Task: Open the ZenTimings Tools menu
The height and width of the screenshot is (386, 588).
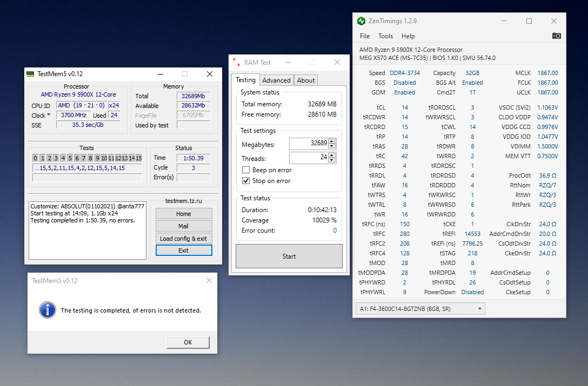Action: pyautogui.click(x=385, y=36)
